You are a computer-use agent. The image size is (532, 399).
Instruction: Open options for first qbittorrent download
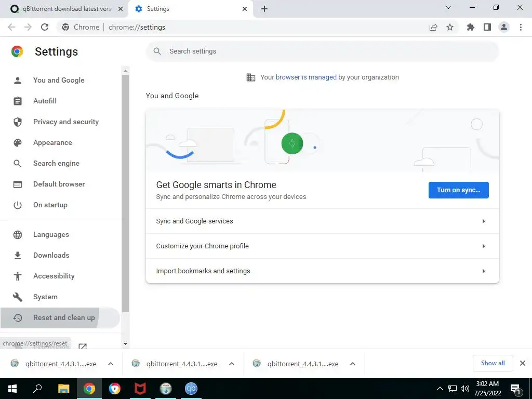pos(111,364)
